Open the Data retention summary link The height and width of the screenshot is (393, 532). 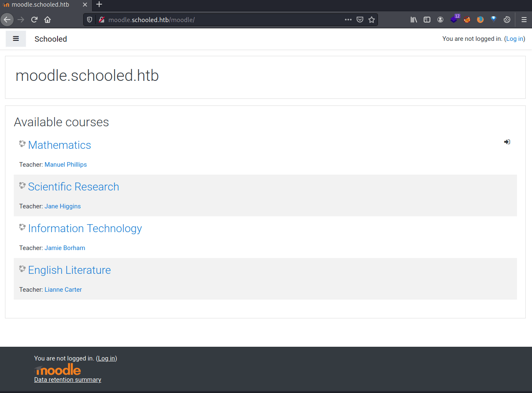(67, 380)
